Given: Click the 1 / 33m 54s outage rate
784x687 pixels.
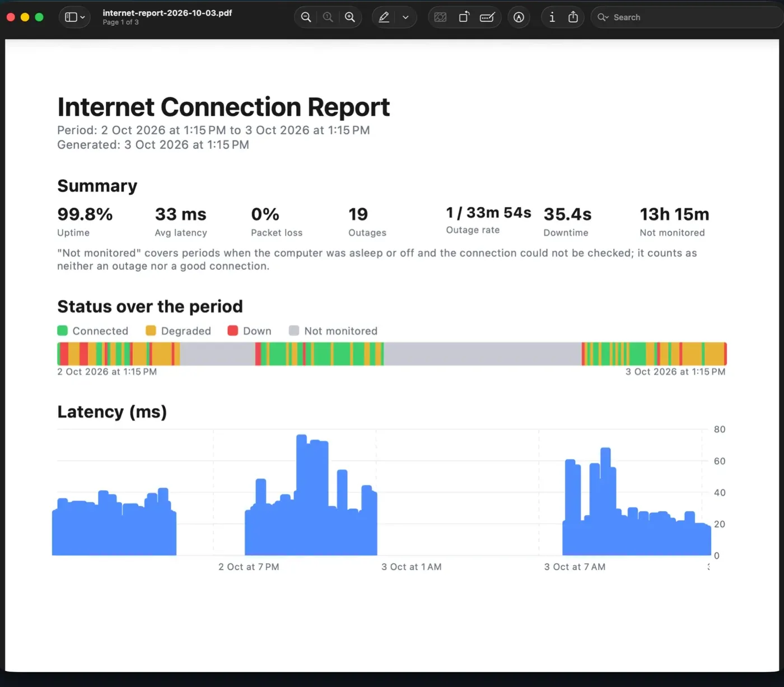Looking at the screenshot, I should pyautogui.click(x=488, y=213).
